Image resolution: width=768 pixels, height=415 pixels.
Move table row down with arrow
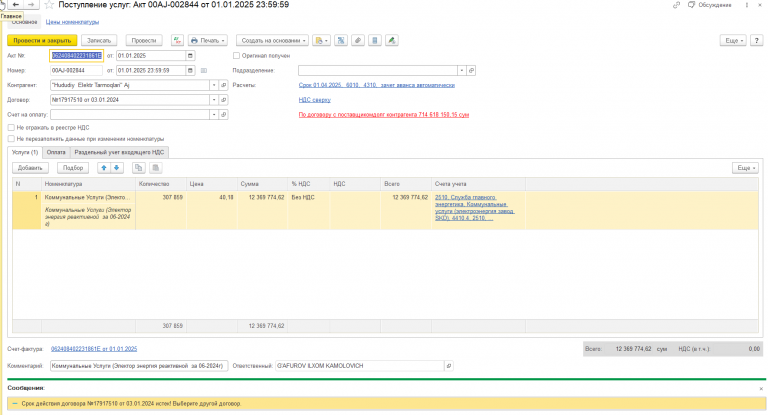(x=117, y=168)
